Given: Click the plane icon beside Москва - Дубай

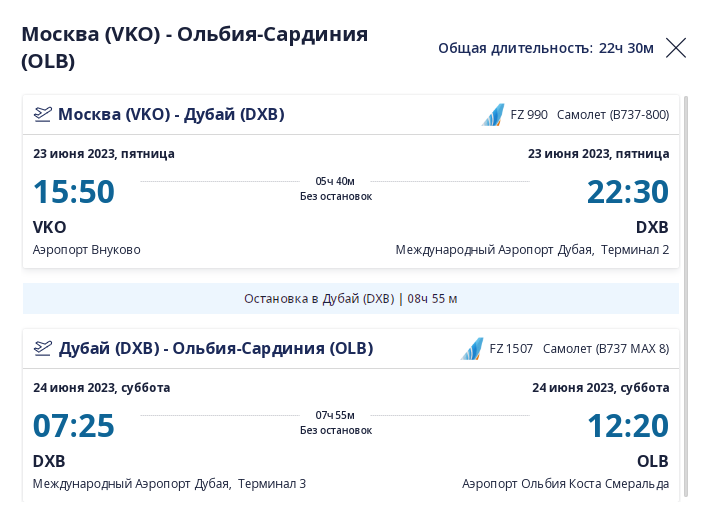Looking at the screenshot, I should (42, 114).
